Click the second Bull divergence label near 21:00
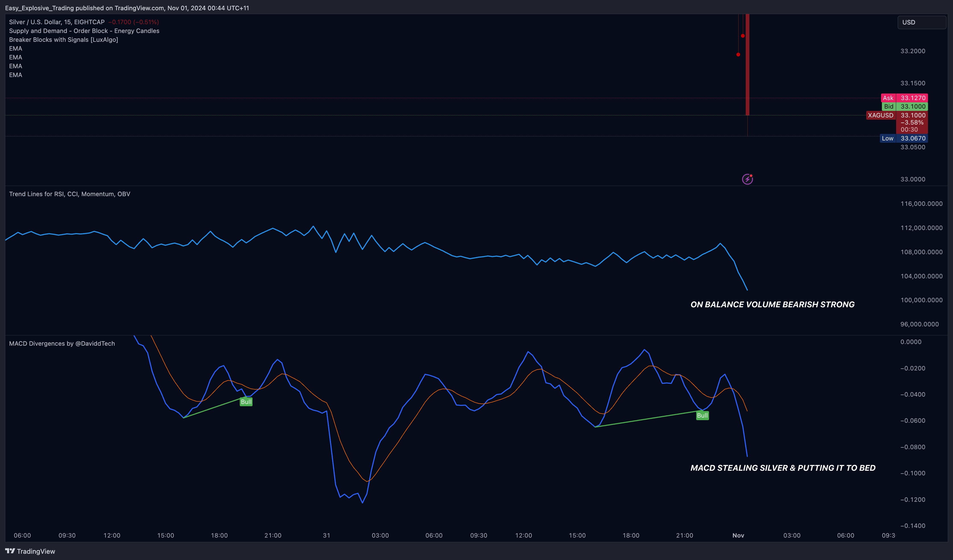 [x=702, y=416]
